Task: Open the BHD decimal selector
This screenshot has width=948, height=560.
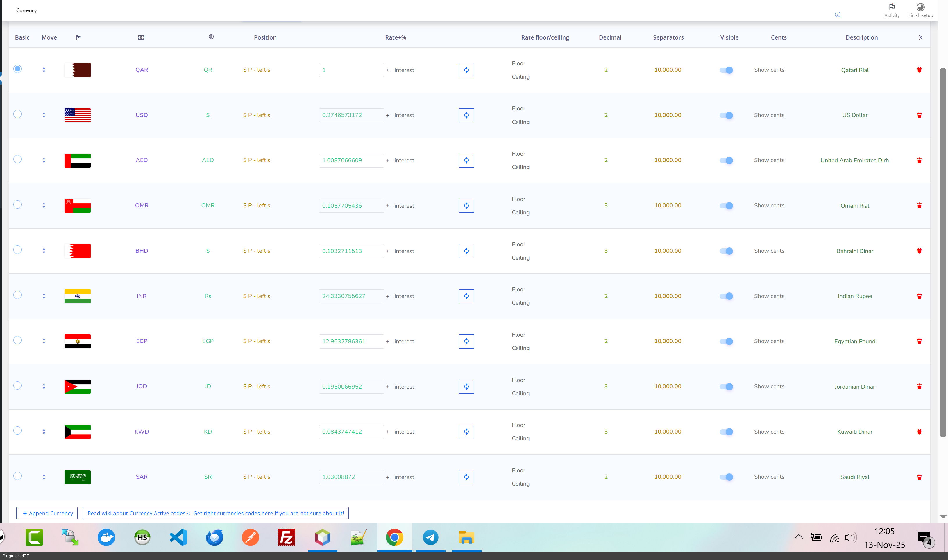Action: (606, 251)
